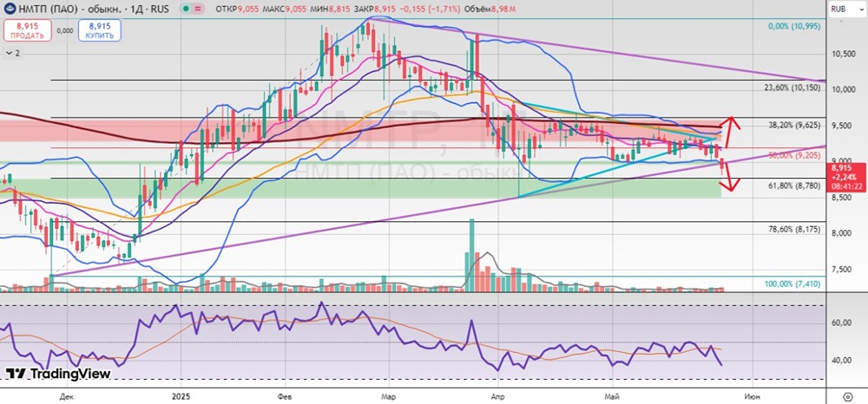This screenshot has height=404, width=868.
Task: Click the Апр month on time axis
Action: [497, 396]
